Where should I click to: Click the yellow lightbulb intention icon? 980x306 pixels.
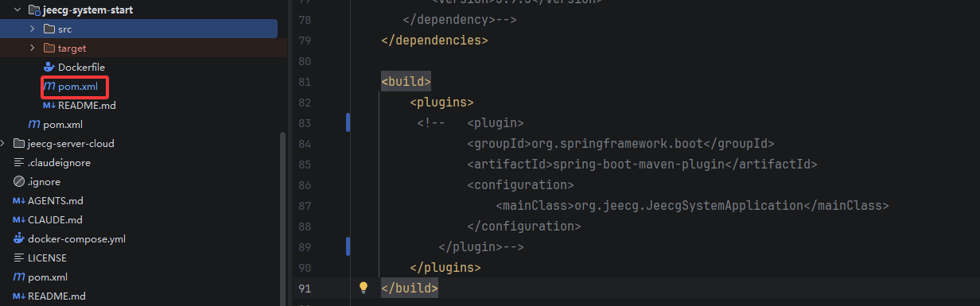tap(364, 287)
